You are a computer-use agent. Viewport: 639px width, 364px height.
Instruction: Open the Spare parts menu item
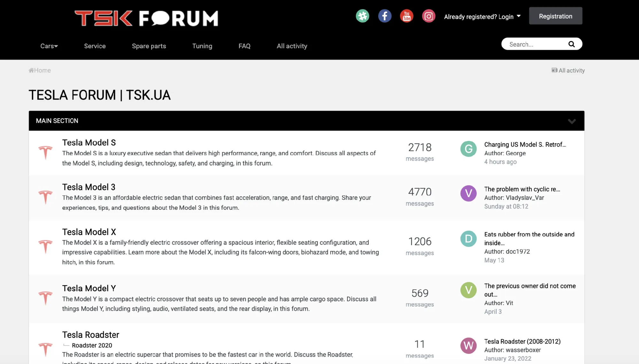coord(149,46)
